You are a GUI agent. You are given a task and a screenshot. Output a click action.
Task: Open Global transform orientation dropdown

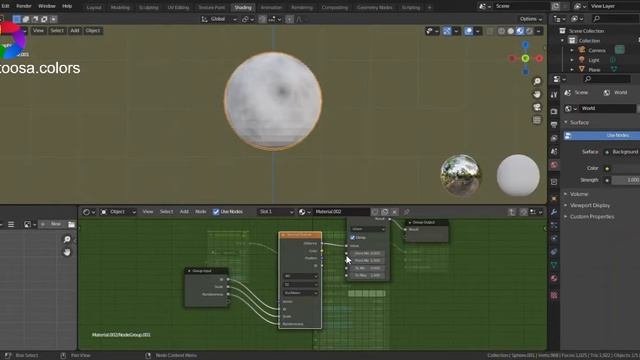(219, 19)
